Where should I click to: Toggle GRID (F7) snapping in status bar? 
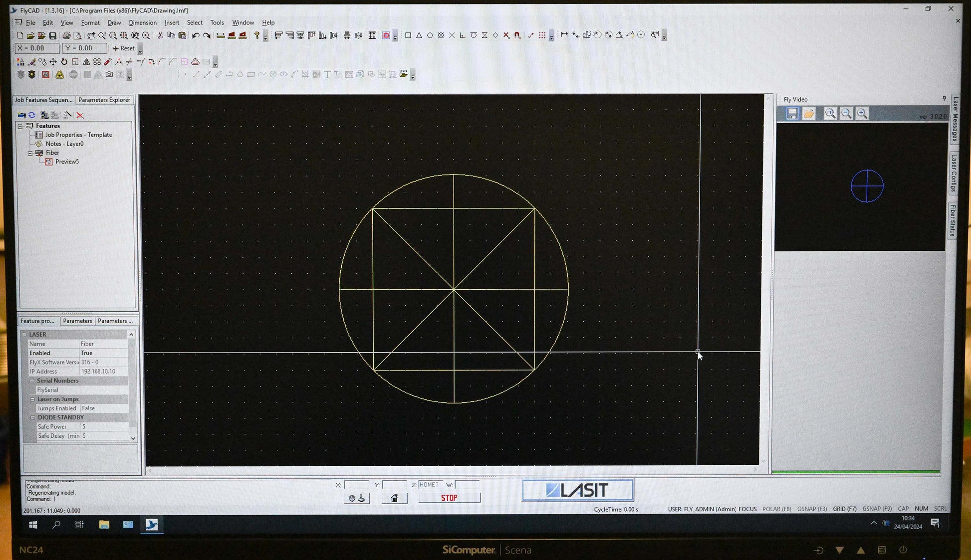click(845, 509)
